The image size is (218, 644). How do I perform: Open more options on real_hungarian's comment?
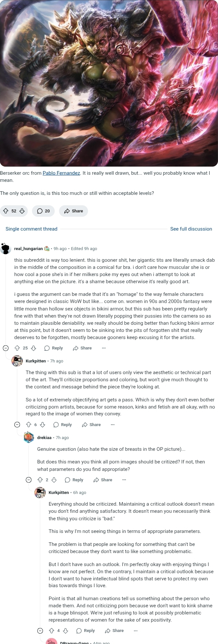(x=104, y=348)
